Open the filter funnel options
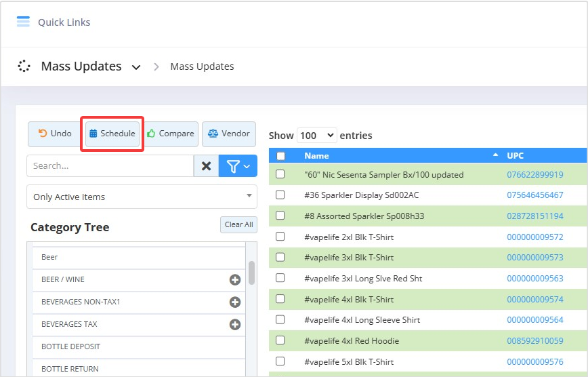 [238, 166]
